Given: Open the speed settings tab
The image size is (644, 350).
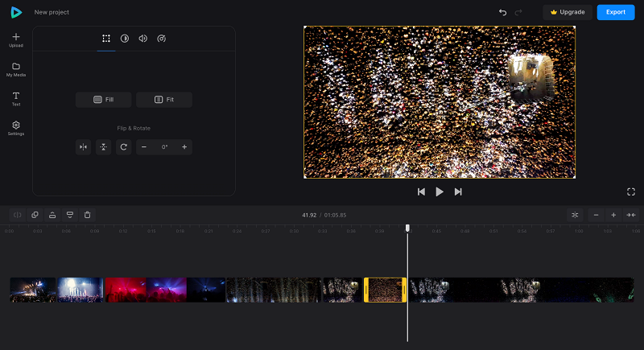Looking at the screenshot, I should (x=162, y=38).
